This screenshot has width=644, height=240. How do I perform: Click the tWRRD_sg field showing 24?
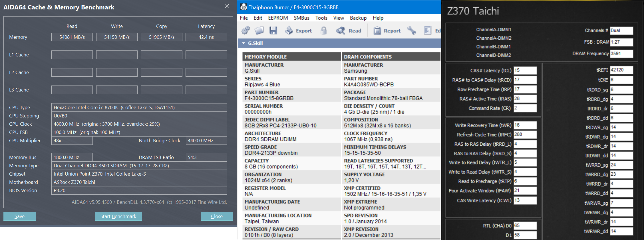tap(621, 165)
